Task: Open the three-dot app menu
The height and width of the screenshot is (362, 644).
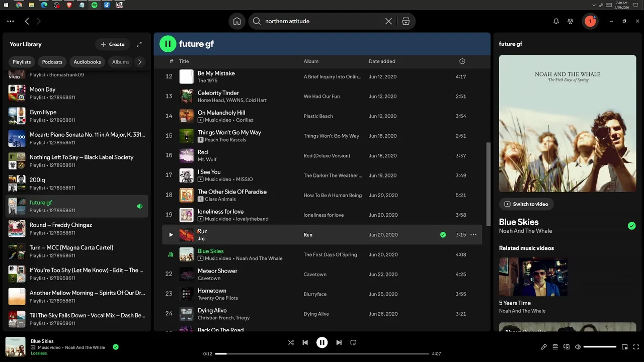Action: [x=11, y=21]
